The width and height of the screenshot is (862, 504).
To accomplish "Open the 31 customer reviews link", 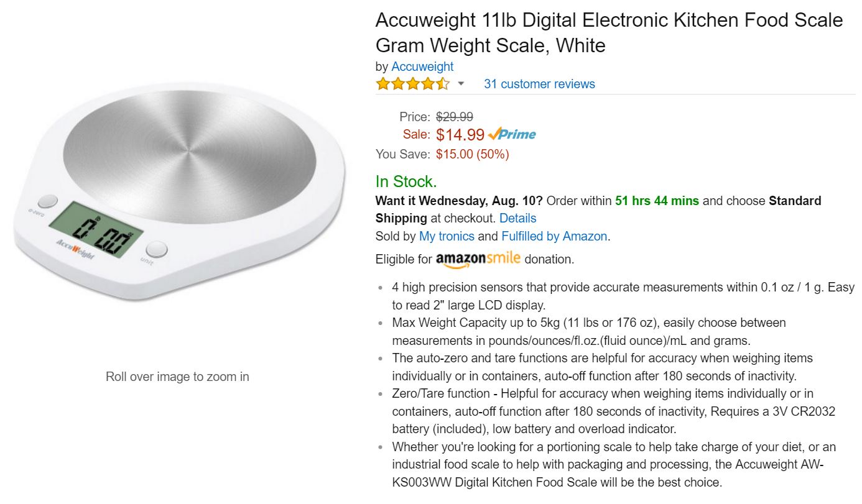I will point(539,84).
